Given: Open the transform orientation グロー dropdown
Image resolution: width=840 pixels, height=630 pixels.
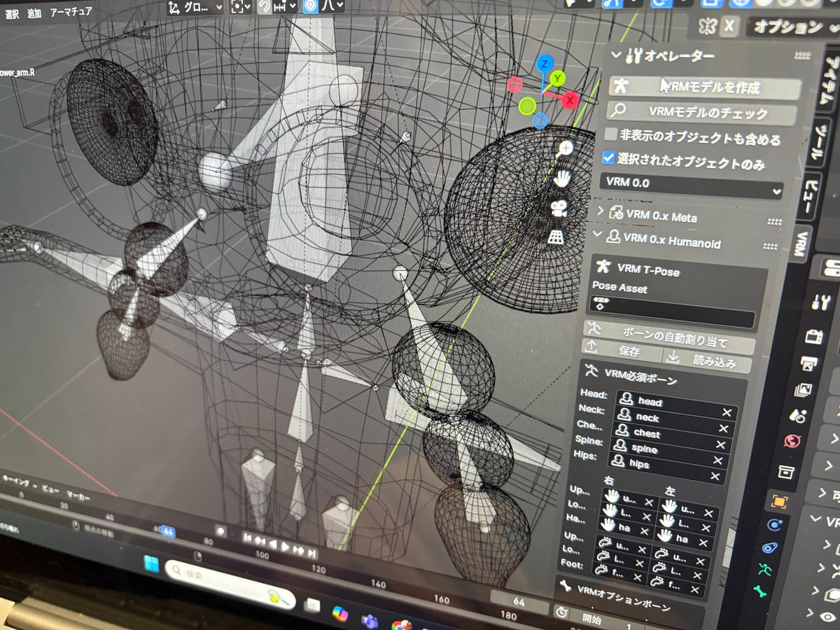Looking at the screenshot, I should pyautogui.click(x=196, y=7).
